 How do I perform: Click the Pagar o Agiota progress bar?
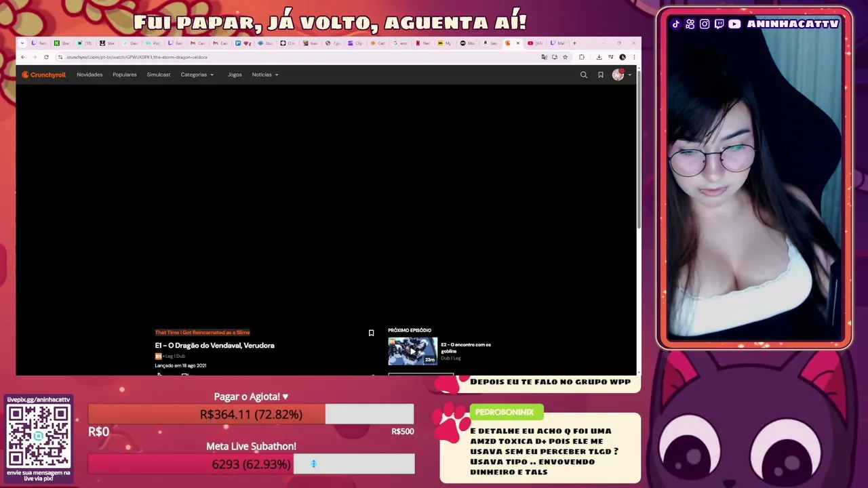(x=251, y=414)
